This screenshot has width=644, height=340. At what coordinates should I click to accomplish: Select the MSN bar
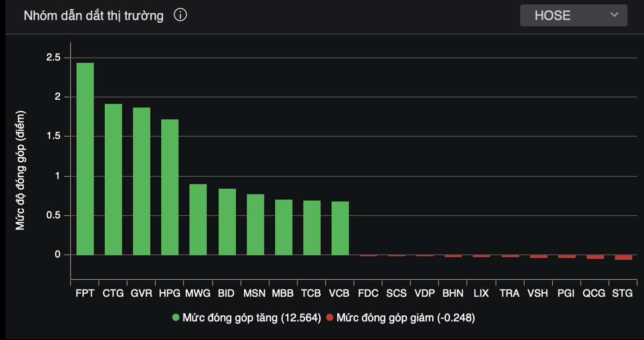255,225
